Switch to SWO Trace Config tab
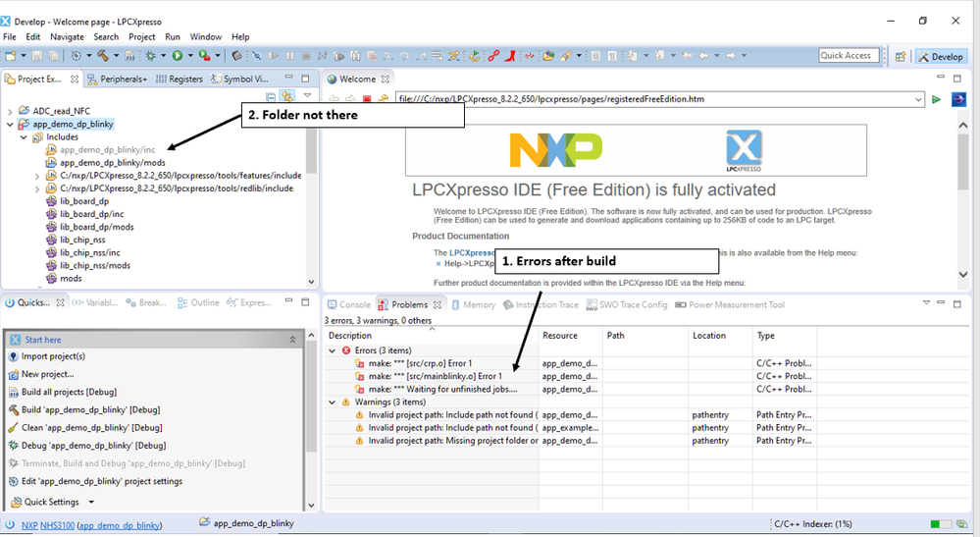Image resolution: width=980 pixels, height=537 pixels. click(627, 304)
